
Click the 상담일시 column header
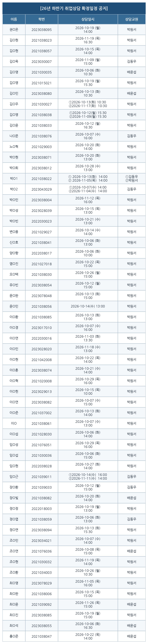click(x=88, y=19)
